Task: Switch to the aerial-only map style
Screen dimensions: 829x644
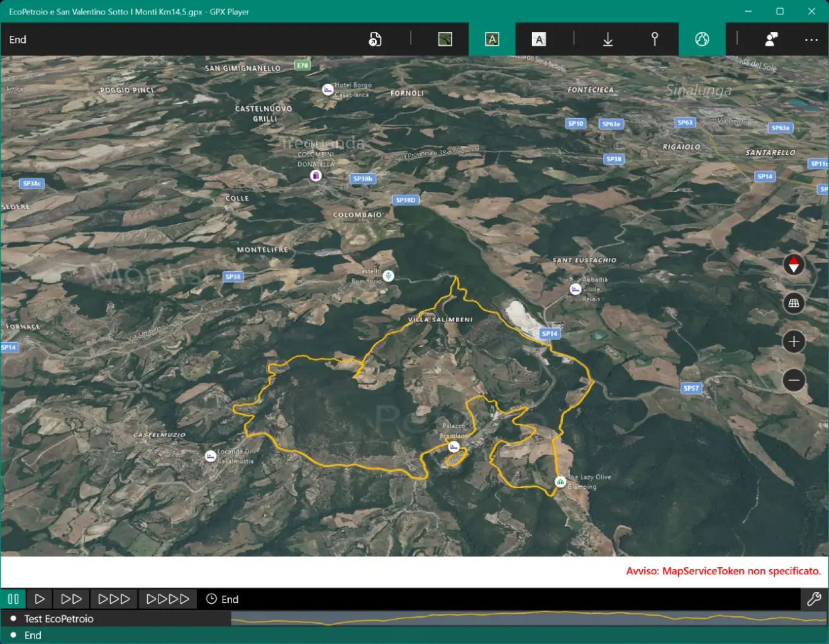Action: coord(445,40)
